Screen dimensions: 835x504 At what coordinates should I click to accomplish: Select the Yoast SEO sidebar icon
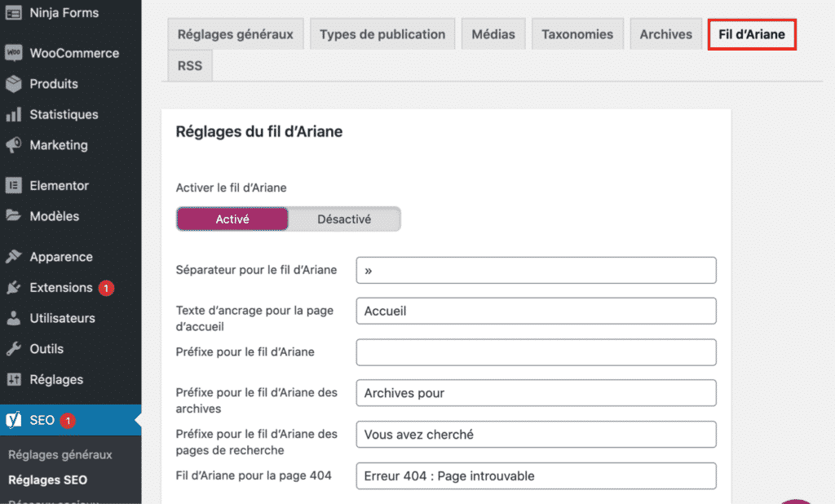13,419
